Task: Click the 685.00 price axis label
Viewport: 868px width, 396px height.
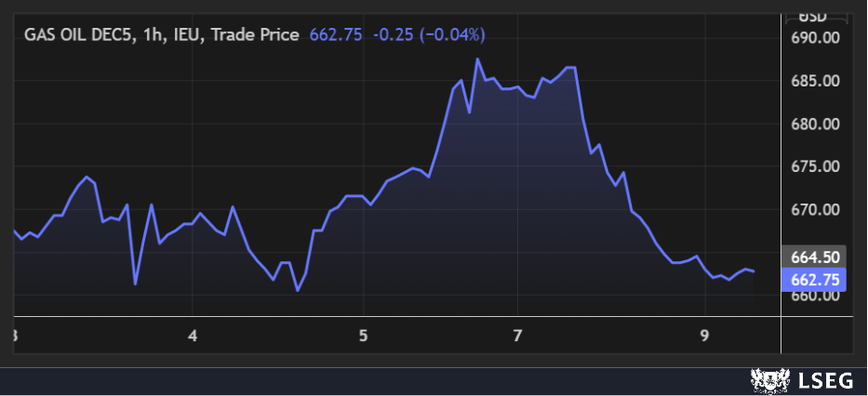Action: (x=815, y=81)
